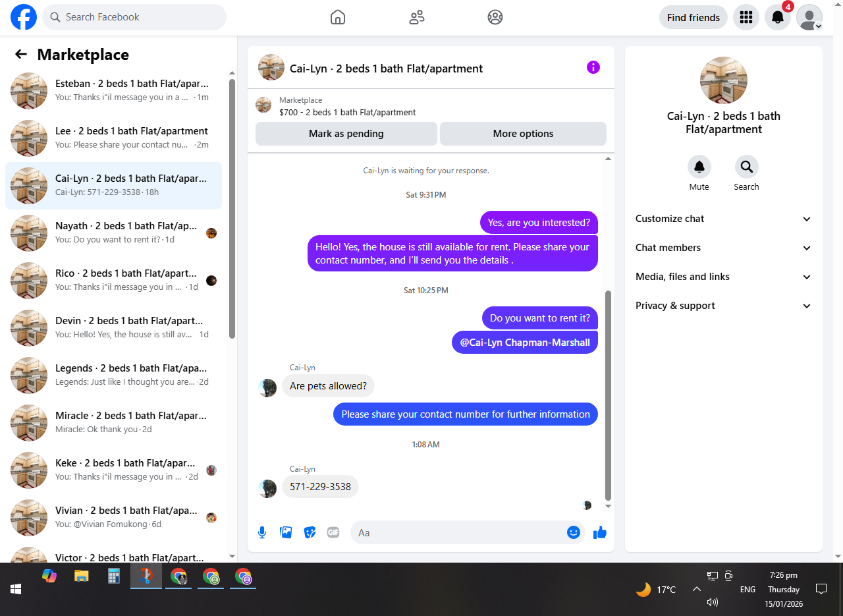Click the @Cai-Lyn Chapman-Marshall mention

(525, 343)
